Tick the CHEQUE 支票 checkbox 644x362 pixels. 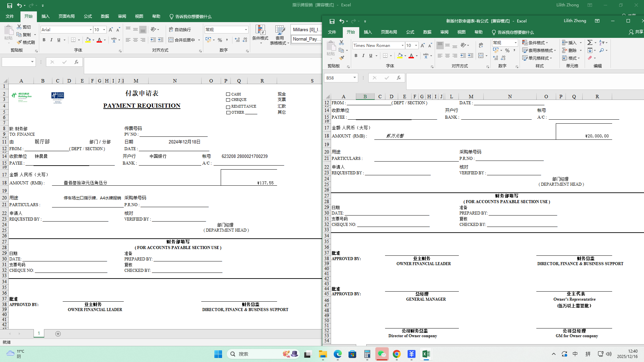point(228,100)
